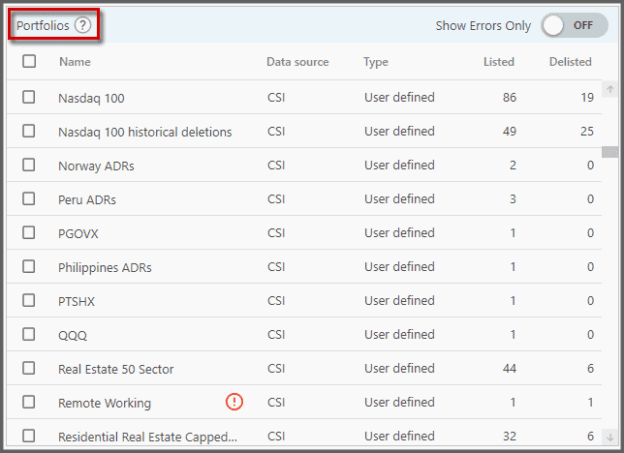
Task: Click scrollbar down arrow
Action: tap(610, 437)
